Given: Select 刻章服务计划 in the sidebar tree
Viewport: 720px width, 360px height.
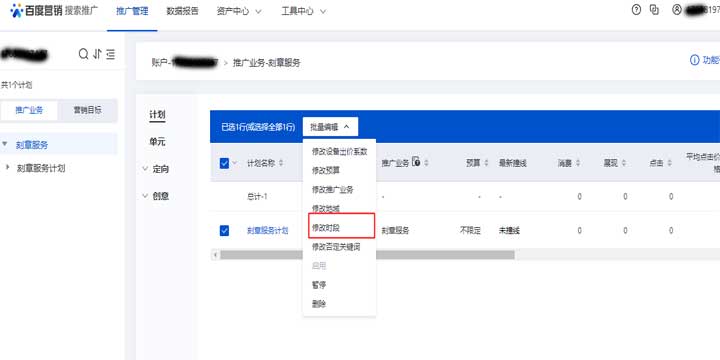Looking at the screenshot, I should coord(41,168).
